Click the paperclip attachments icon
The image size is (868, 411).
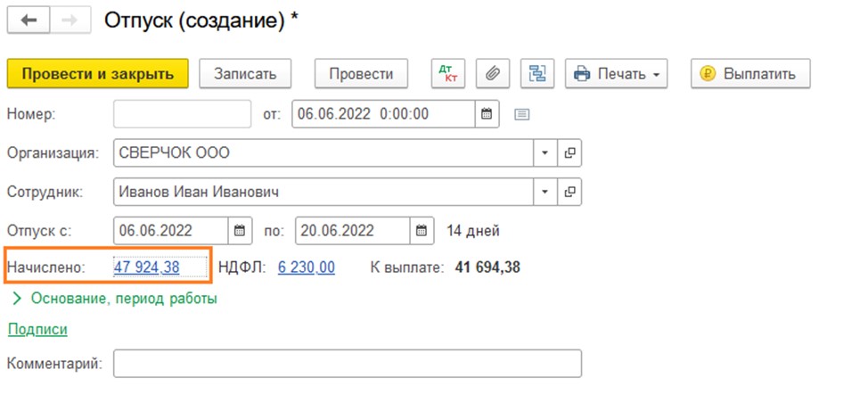[493, 74]
